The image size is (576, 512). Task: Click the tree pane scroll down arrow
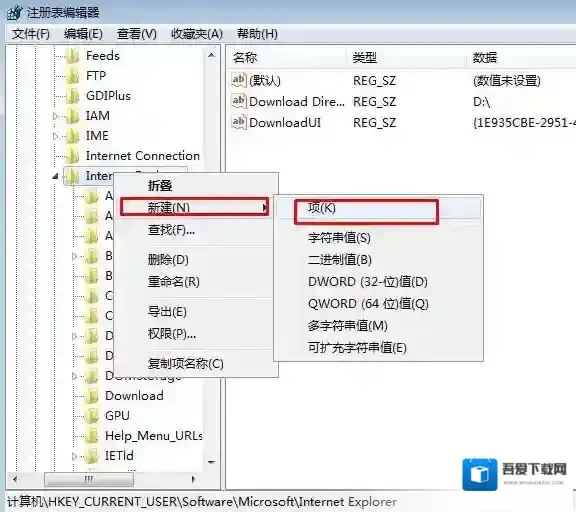[211, 462]
